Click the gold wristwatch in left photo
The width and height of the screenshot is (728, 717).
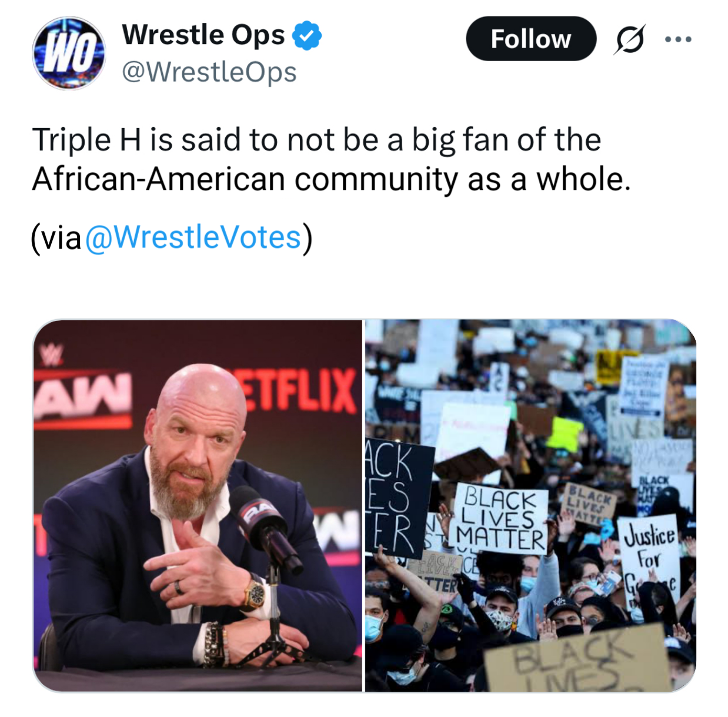(255, 592)
